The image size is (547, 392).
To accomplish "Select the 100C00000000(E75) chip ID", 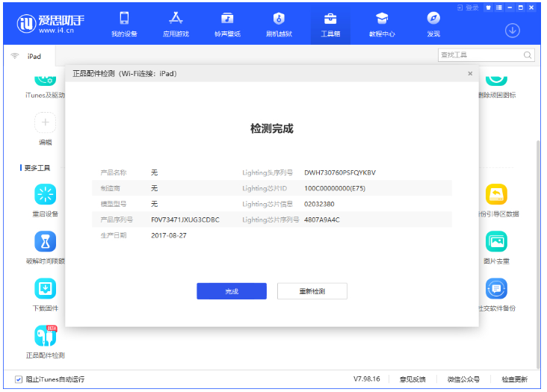I will [335, 188].
